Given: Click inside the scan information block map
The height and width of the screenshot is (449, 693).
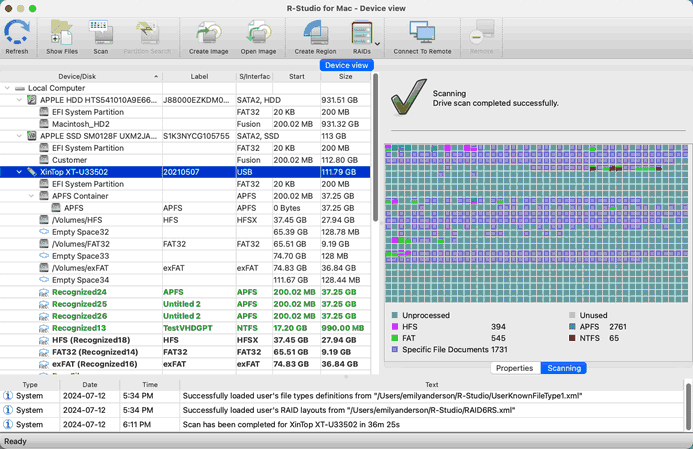Looking at the screenshot, I should 536,223.
